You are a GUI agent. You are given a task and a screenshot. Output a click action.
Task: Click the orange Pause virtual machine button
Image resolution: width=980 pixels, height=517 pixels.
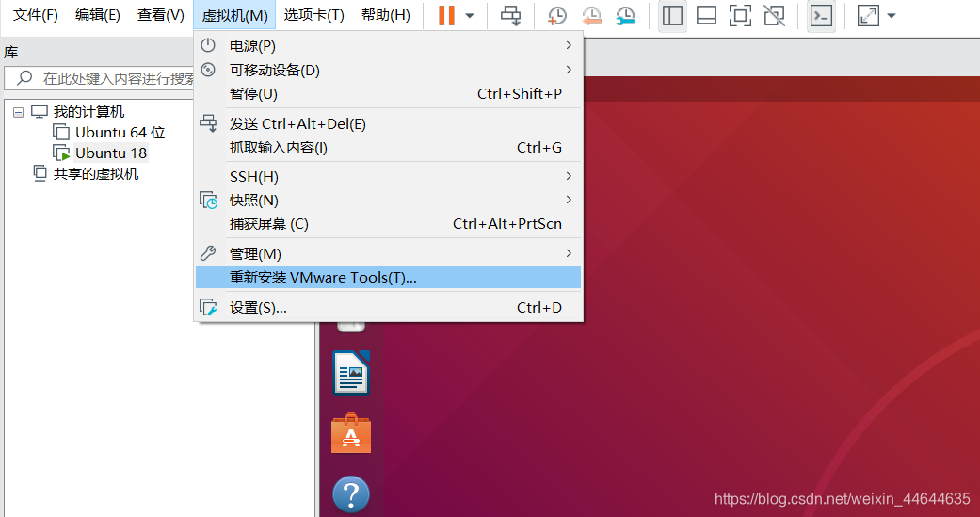pos(446,15)
